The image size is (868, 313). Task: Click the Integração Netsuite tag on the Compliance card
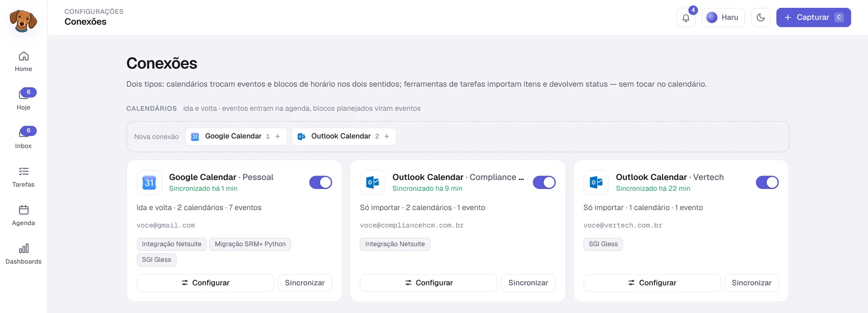(x=395, y=244)
